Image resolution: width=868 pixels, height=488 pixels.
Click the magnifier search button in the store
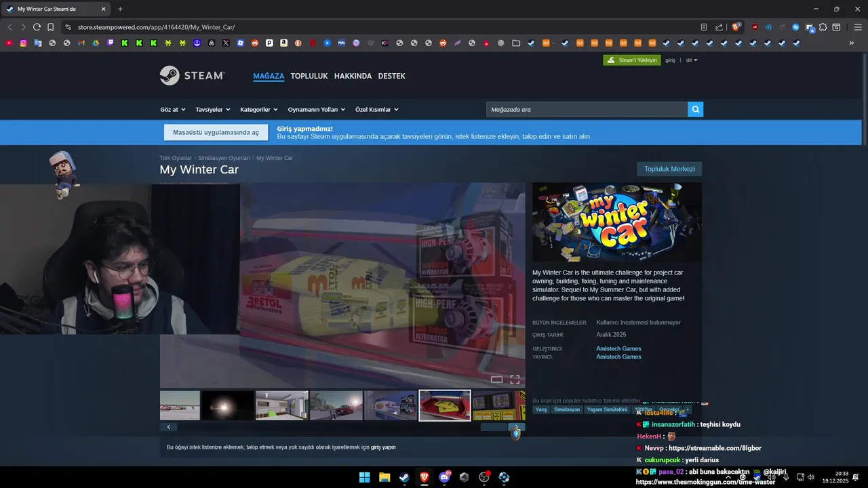tap(695, 109)
